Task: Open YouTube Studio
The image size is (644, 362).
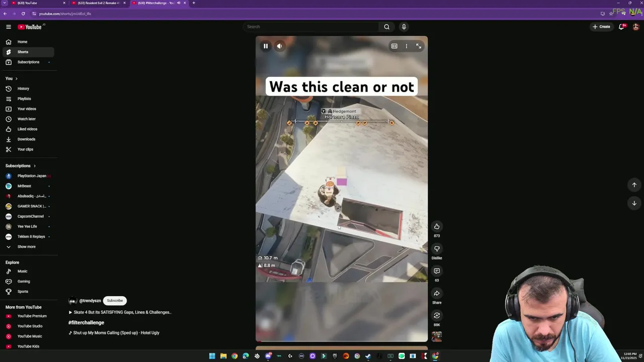Action: click(27, 326)
